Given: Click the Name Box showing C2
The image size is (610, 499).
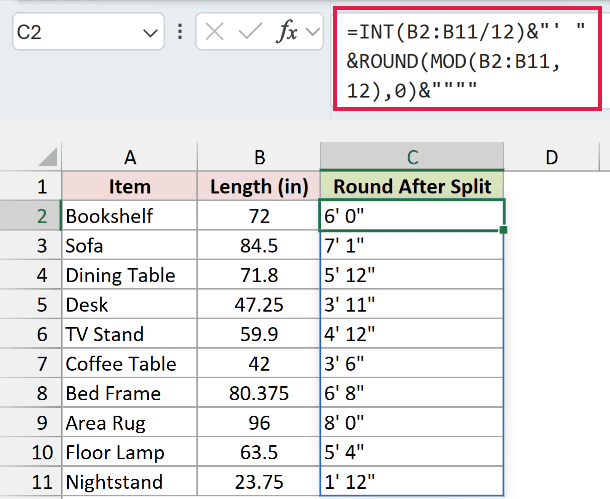Looking at the screenshot, I should [88, 32].
